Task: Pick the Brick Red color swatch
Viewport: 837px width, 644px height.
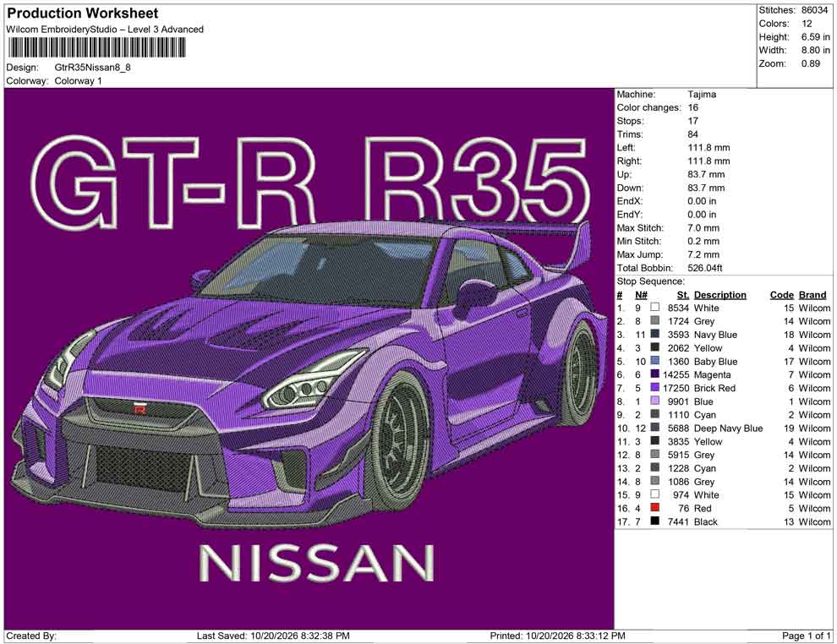Action: 655,387
